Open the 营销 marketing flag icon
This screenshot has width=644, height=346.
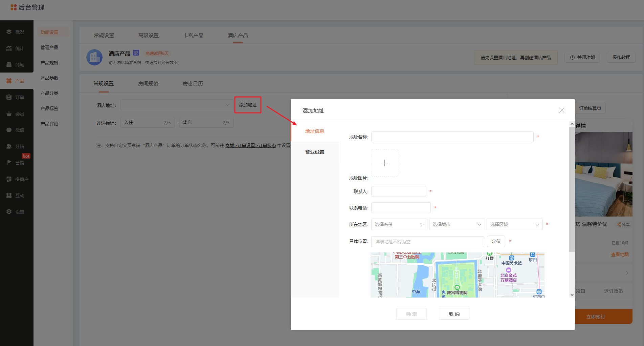9,163
